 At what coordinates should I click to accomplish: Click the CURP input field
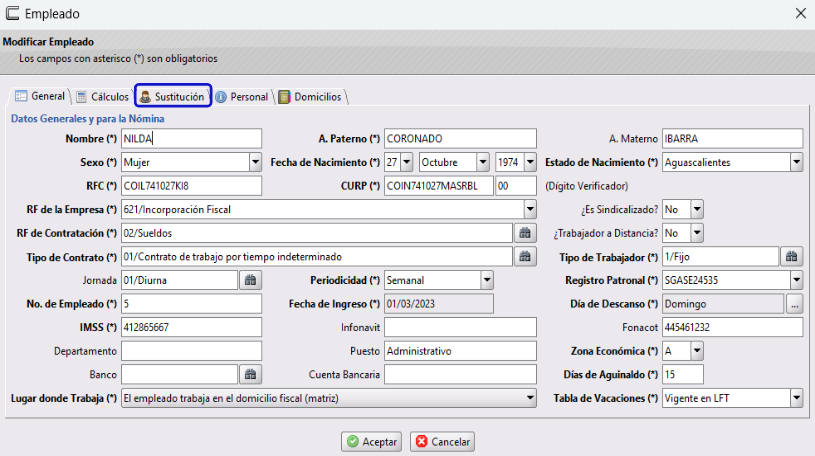[439, 186]
